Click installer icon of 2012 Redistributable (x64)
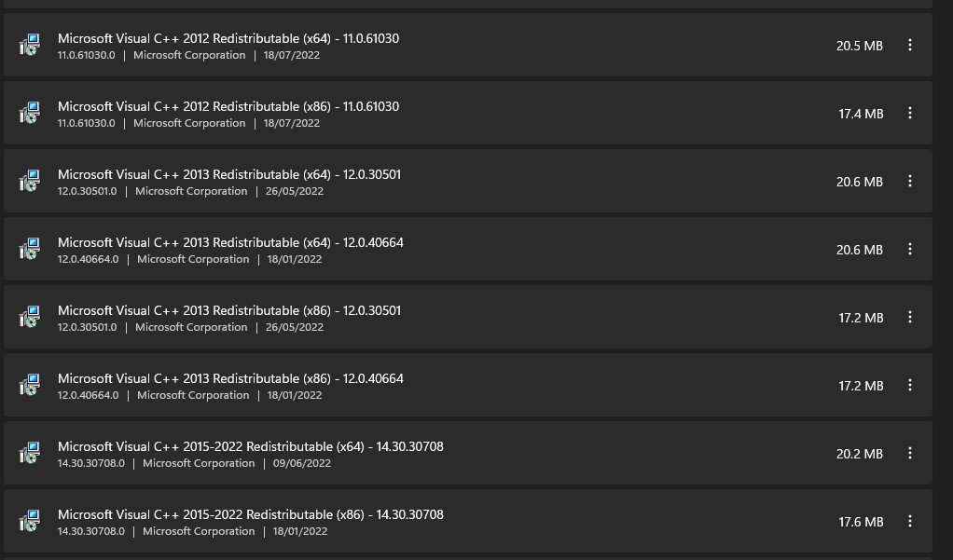The image size is (953, 560). 29,45
